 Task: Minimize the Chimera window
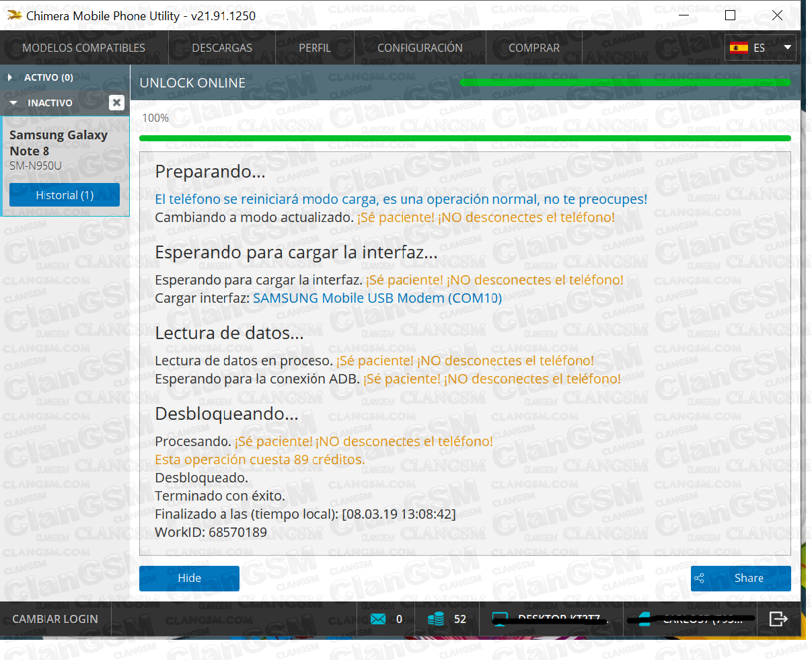coord(684,15)
